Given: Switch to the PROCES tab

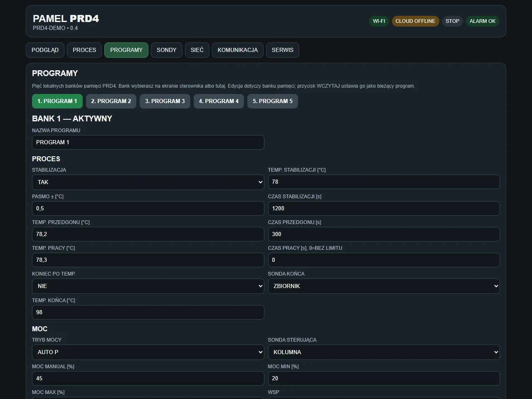Looking at the screenshot, I should point(84,50).
